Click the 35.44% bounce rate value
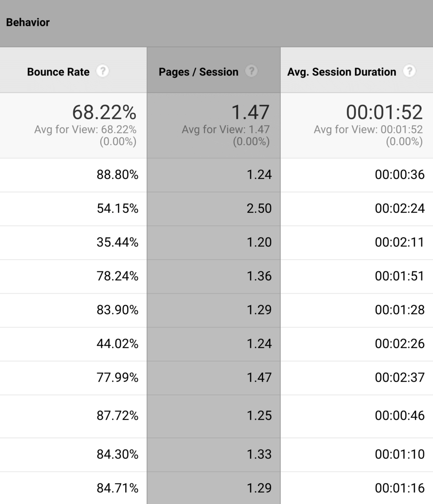This screenshot has width=433, height=504. click(117, 242)
